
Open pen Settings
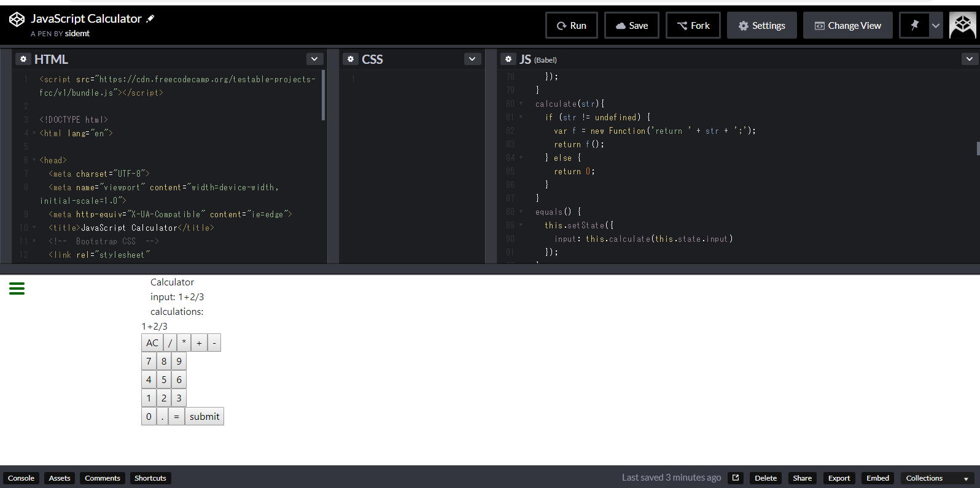[762, 25]
